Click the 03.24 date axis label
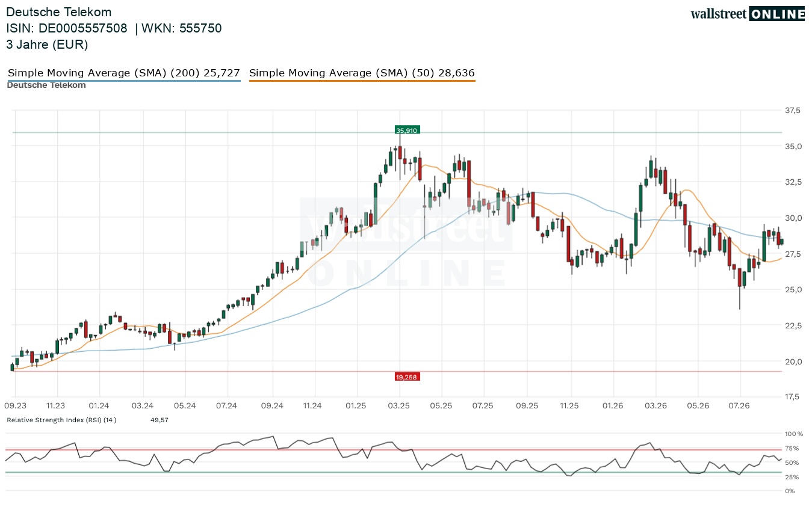The image size is (812, 507). [143, 406]
